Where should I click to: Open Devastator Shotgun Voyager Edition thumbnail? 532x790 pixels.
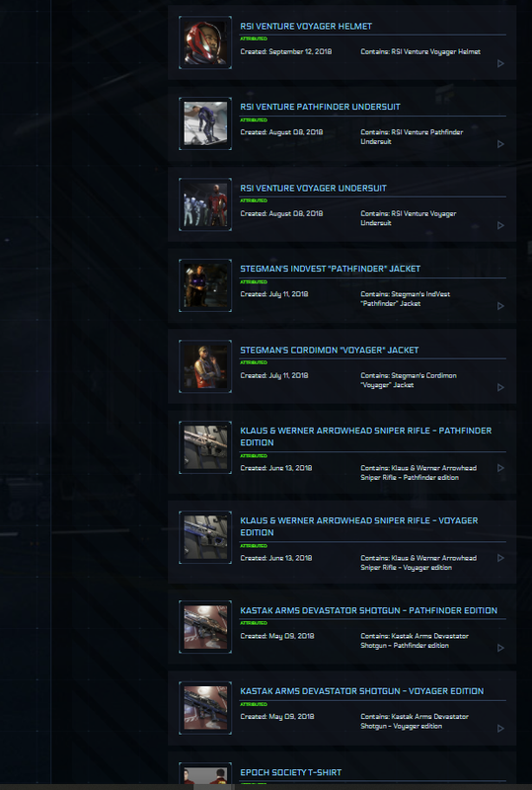tap(205, 708)
